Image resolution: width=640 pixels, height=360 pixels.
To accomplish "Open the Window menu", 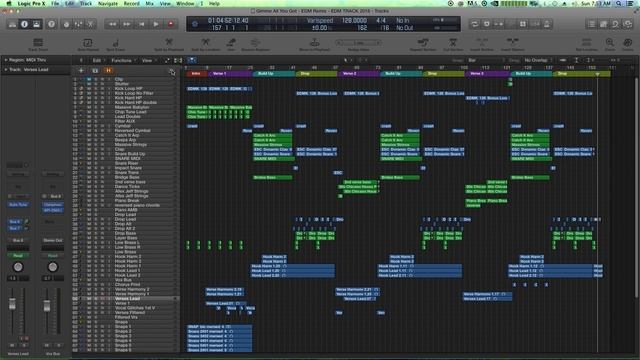I will click(185, 3).
